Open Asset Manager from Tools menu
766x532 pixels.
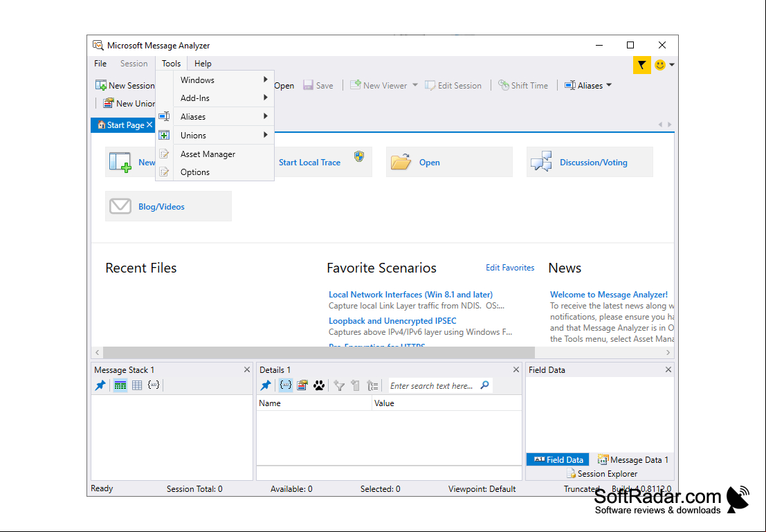tap(224, 154)
